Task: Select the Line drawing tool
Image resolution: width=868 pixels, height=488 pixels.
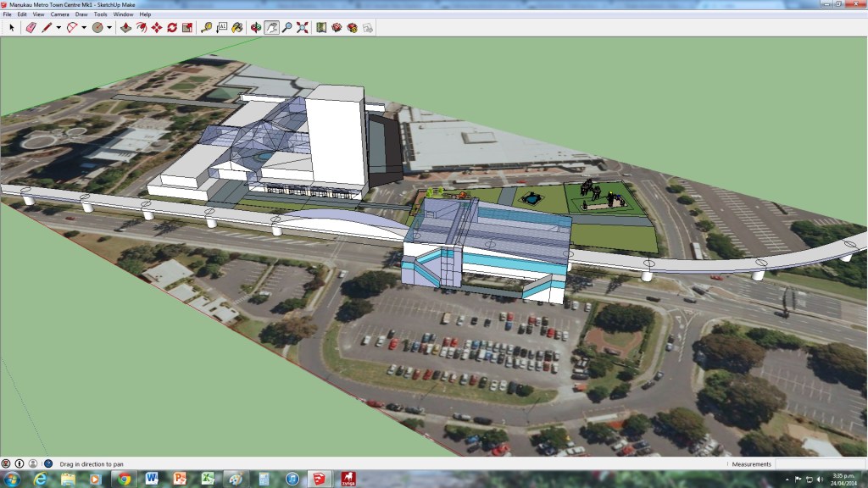Action: (x=46, y=26)
